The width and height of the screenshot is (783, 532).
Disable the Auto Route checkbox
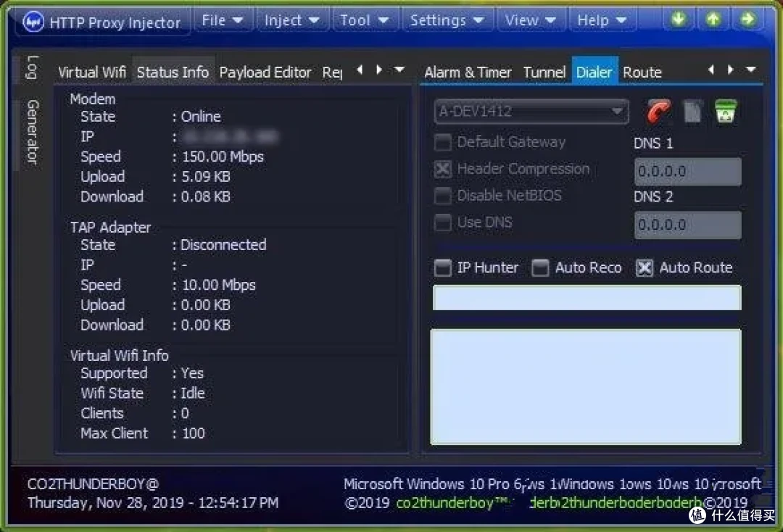[x=645, y=268]
